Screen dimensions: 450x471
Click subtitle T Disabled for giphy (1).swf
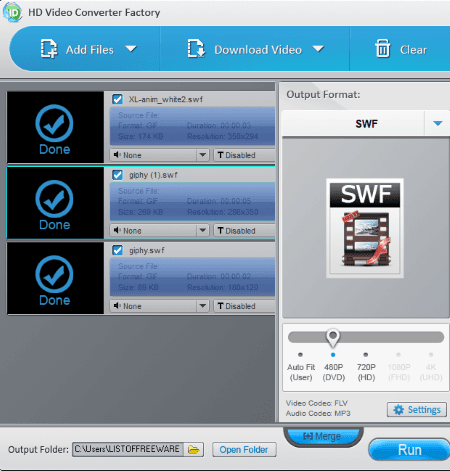tap(244, 230)
